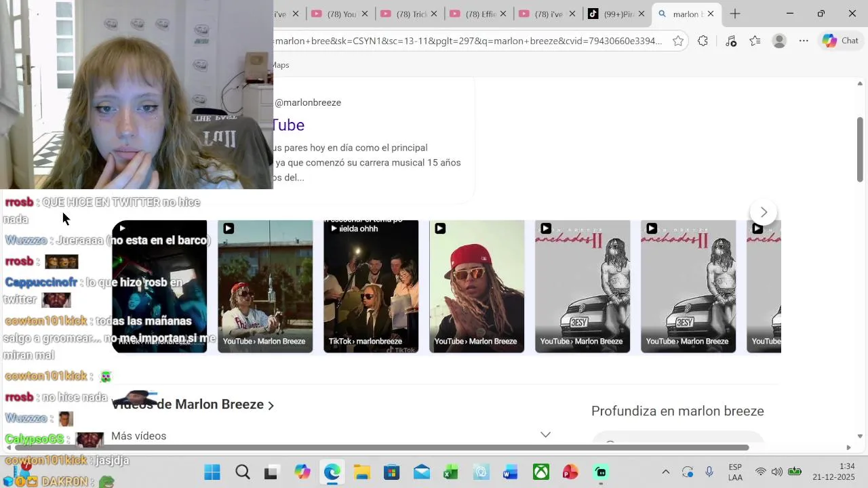Click the microphone tray icon
Screen dimensions: 868x488
[709, 472]
